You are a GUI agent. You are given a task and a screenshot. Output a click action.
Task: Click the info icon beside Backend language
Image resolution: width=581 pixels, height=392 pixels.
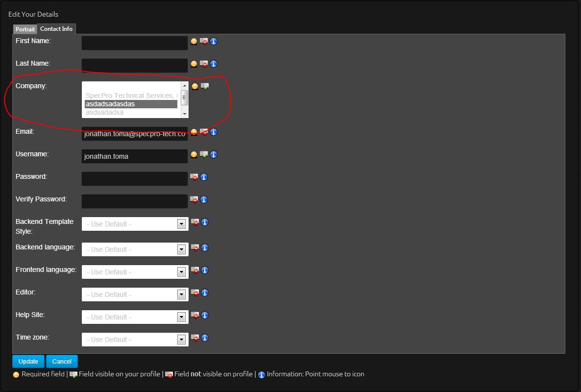coord(205,247)
